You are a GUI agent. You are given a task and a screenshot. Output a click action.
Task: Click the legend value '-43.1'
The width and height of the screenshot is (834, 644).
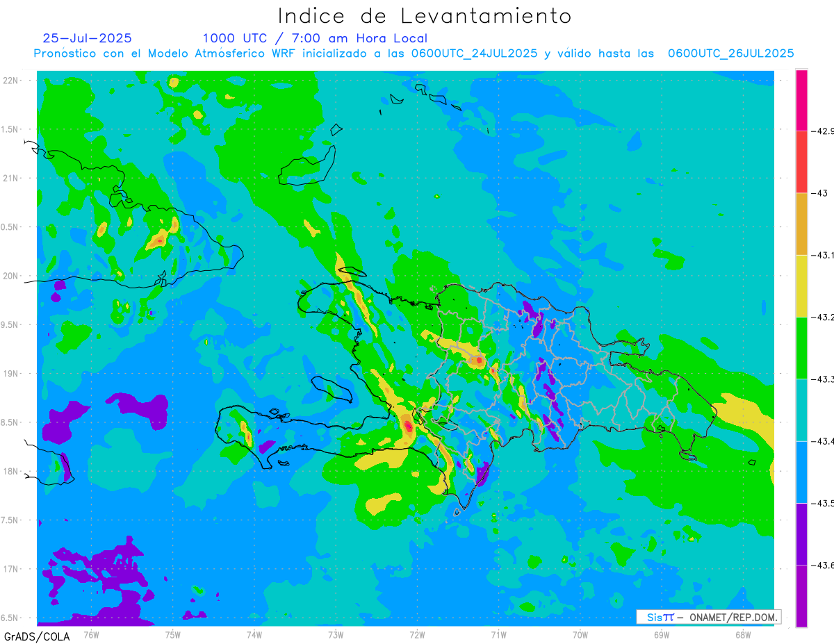(x=823, y=255)
